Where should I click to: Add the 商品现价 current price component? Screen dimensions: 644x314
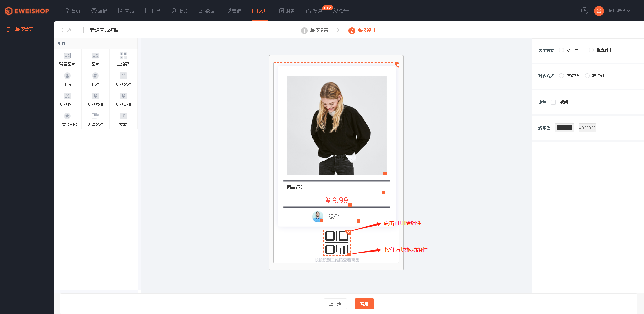pos(123,99)
